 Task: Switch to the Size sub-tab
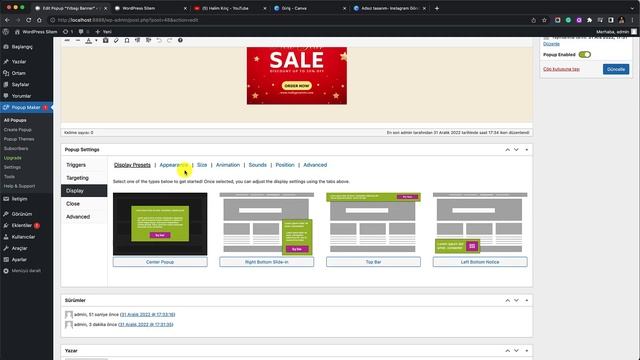[x=202, y=165]
